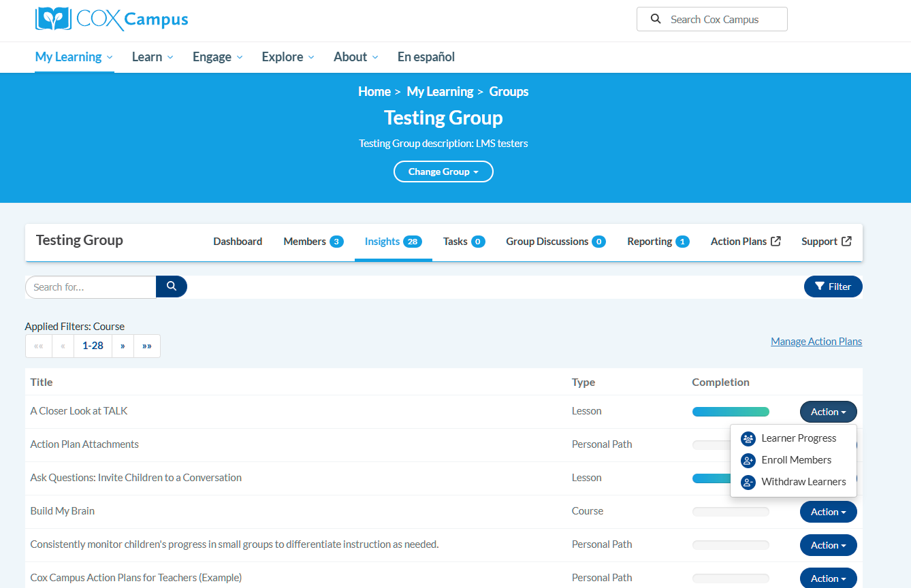Viewport: 911px width, 588px height.
Task: Expand the Engage menu
Action: 217,57
